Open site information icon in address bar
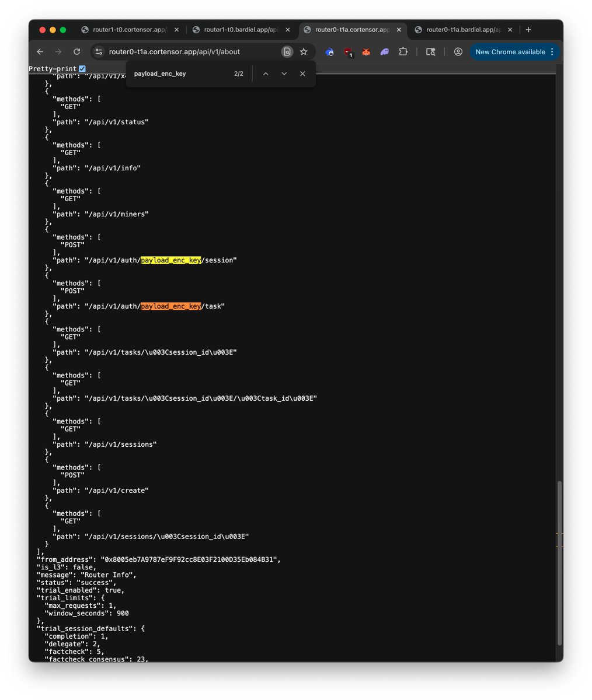Viewport: 592px width, 700px height. pos(99,52)
